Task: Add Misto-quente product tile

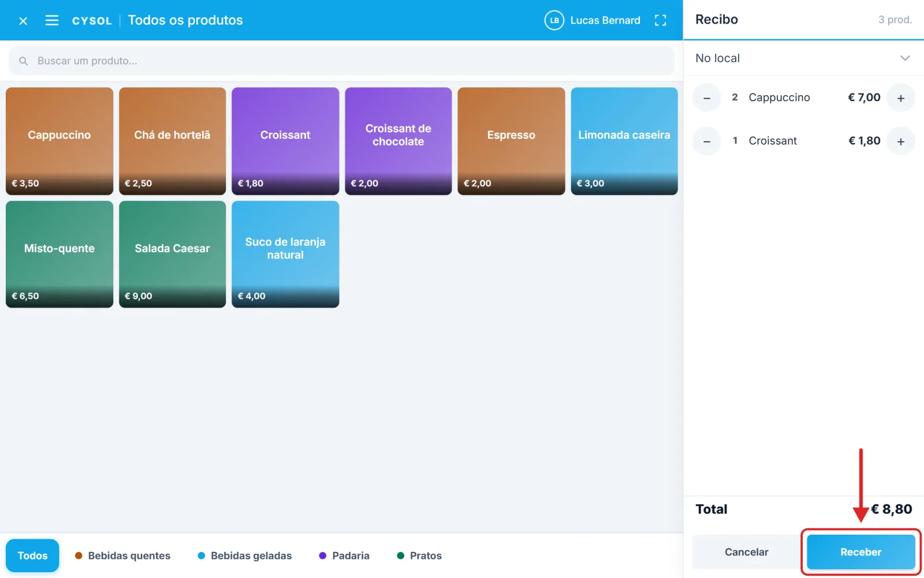Action: (x=59, y=254)
